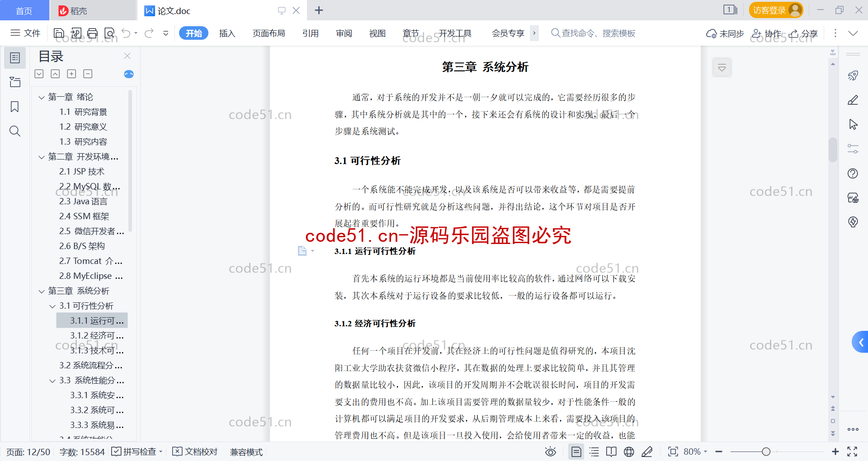This screenshot has width=868, height=461.
Task: Switch to the 页面布局 ribbon tab
Action: click(269, 33)
